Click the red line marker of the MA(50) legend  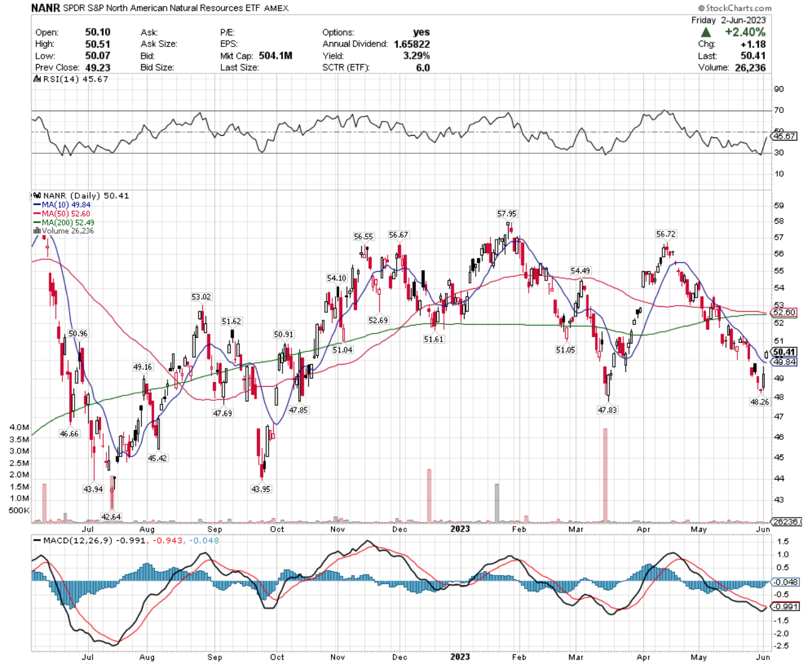click(x=37, y=214)
